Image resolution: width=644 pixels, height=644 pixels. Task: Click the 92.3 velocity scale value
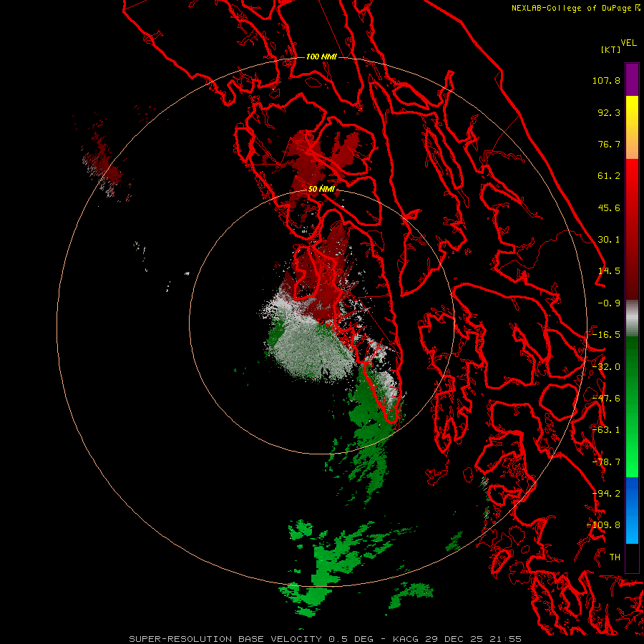609,112
